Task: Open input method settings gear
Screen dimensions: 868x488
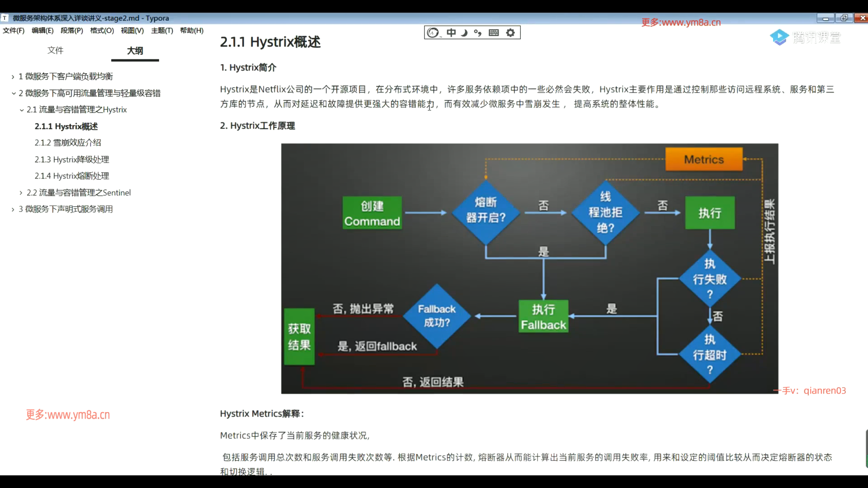Action: [510, 33]
